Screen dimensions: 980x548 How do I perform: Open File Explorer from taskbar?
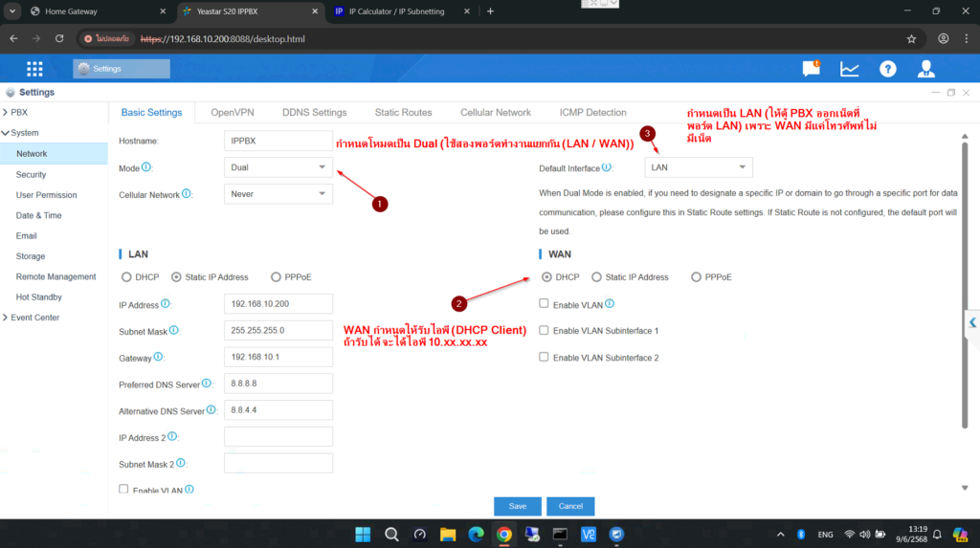(x=448, y=535)
